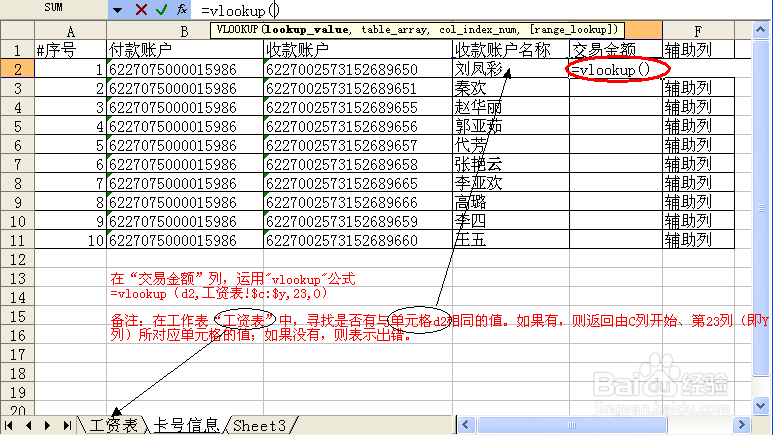
Task: Select cell containing 刘凤彩
Action: [511, 69]
